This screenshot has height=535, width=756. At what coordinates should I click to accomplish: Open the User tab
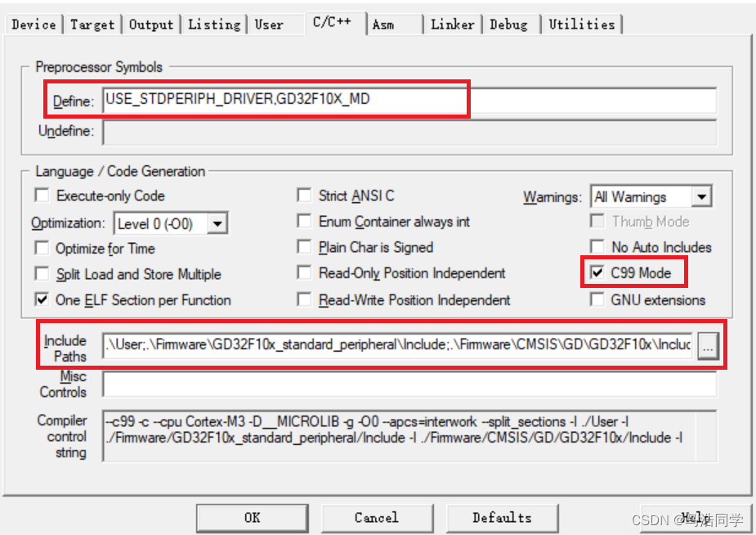click(276, 25)
